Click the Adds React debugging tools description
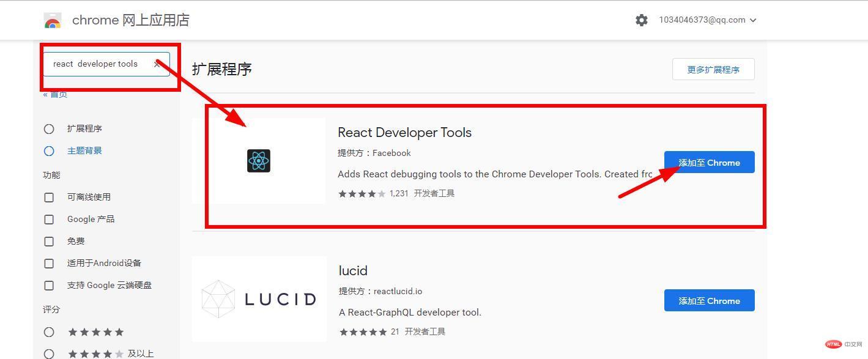 coord(495,174)
